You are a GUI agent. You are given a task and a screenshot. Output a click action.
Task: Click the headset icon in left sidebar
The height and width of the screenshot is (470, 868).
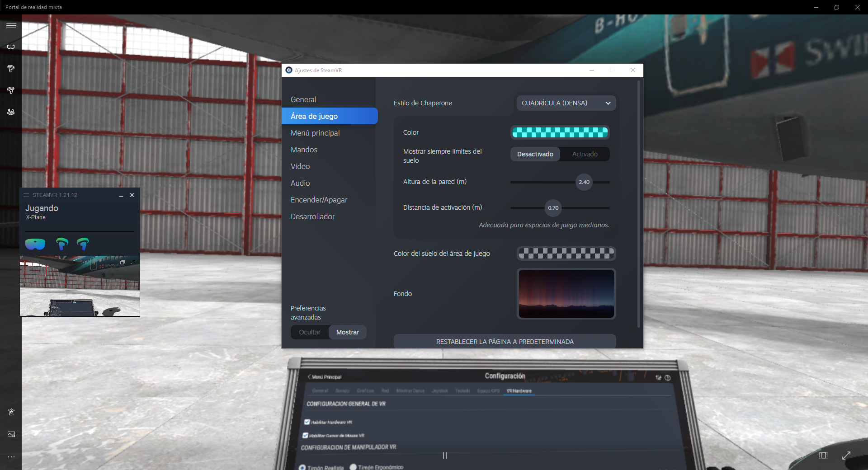point(11,47)
